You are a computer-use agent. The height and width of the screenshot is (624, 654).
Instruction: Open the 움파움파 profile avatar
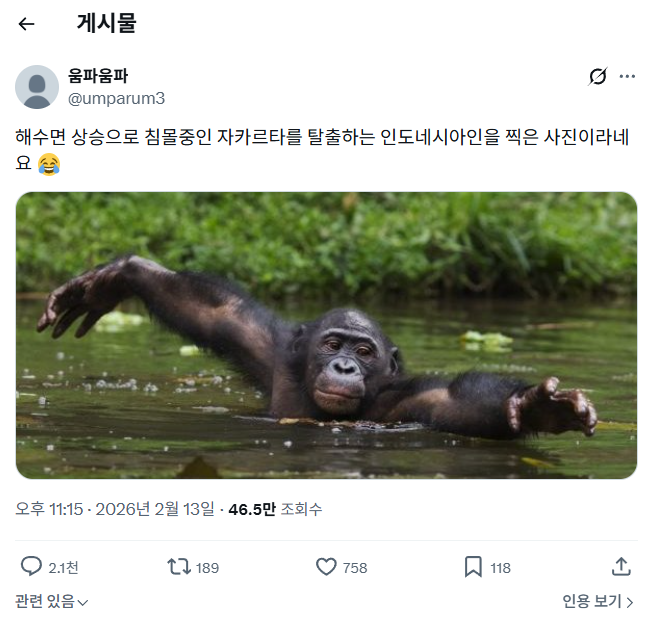point(37,87)
